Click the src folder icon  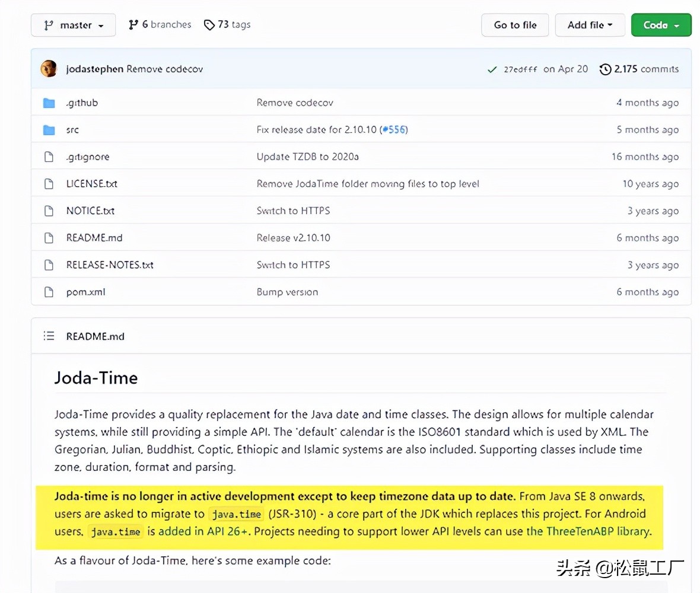click(49, 130)
